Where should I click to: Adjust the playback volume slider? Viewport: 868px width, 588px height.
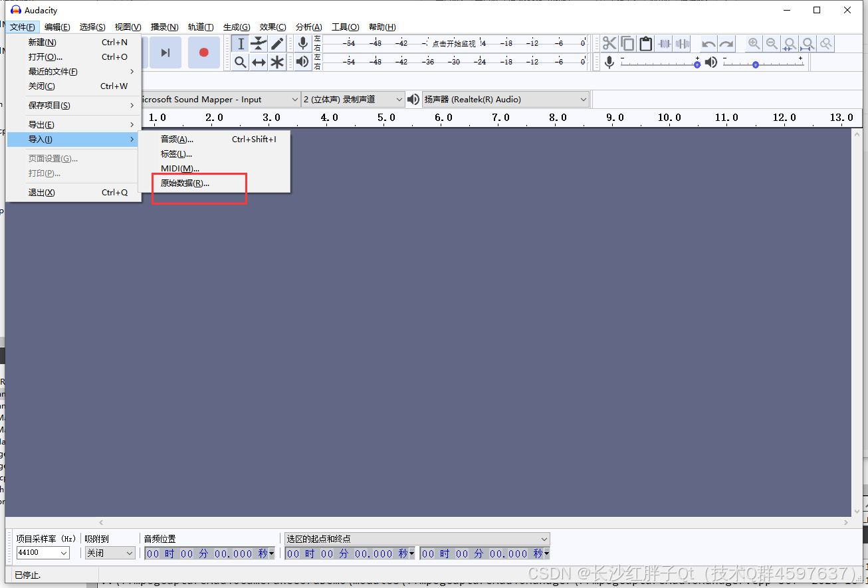pos(763,62)
